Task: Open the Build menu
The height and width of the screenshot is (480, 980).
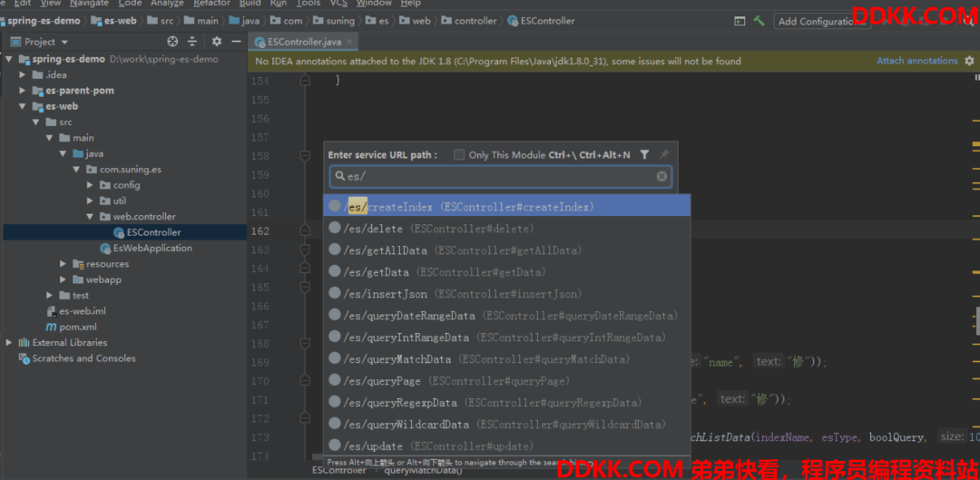Action: pyautogui.click(x=250, y=3)
